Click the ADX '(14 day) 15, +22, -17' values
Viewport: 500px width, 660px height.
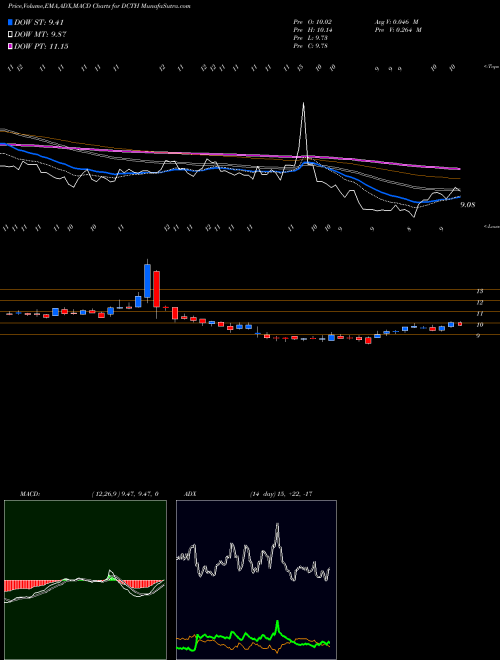tap(281, 494)
